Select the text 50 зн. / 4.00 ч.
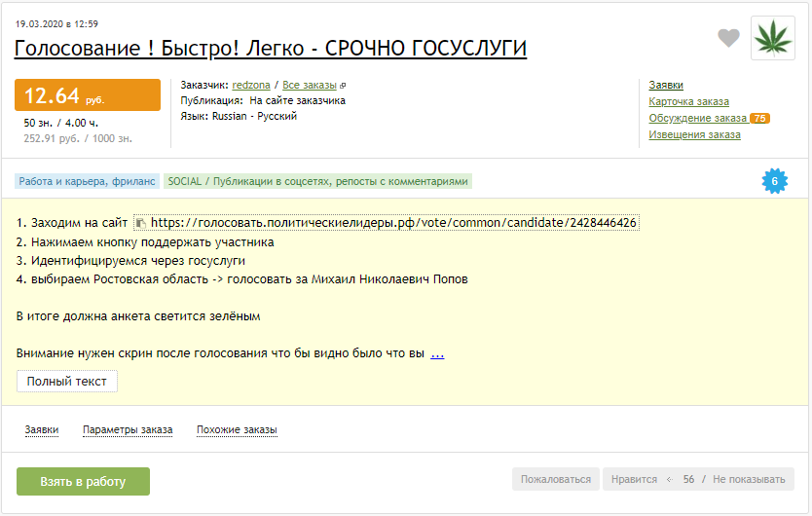Viewport: 812px width, 516px height. 61,123
